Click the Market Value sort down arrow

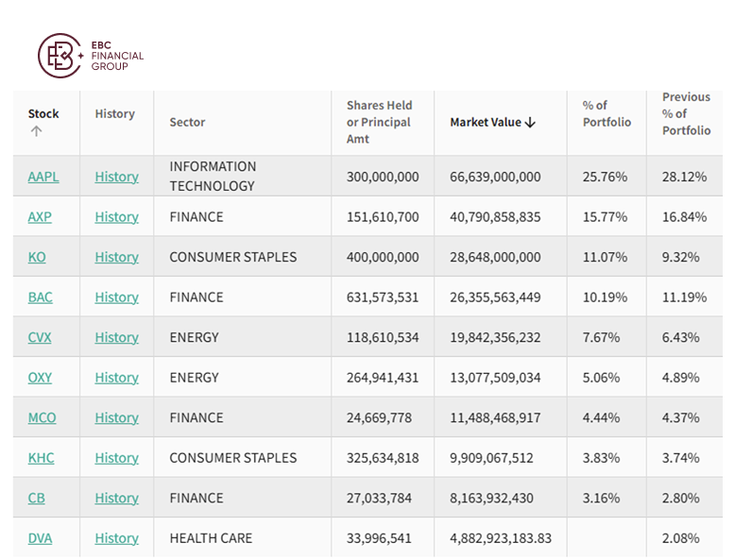coord(530,123)
